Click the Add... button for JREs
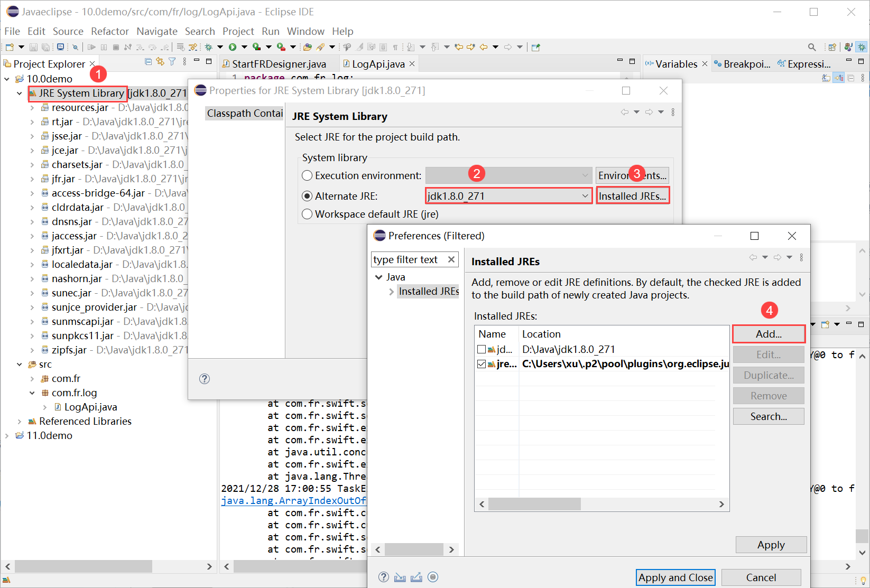870x588 pixels. (x=769, y=334)
